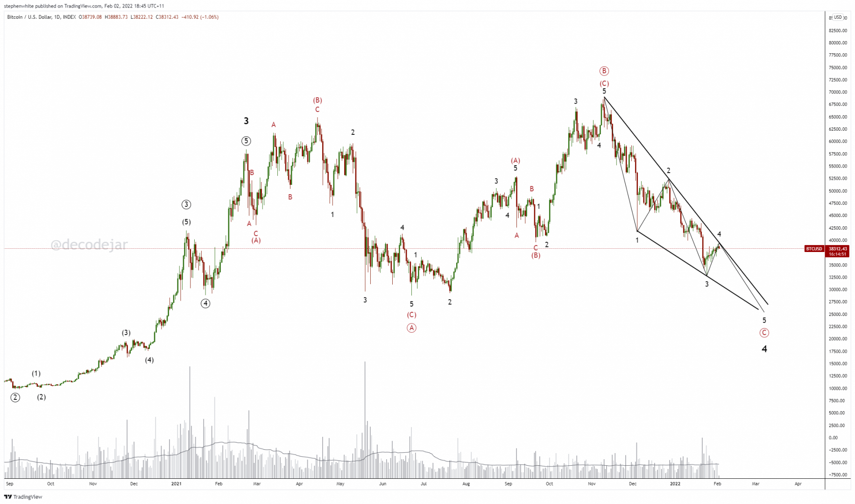Click the change value −410.92 (−1.06%)
This screenshot has height=504, width=855.
coord(200,17)
